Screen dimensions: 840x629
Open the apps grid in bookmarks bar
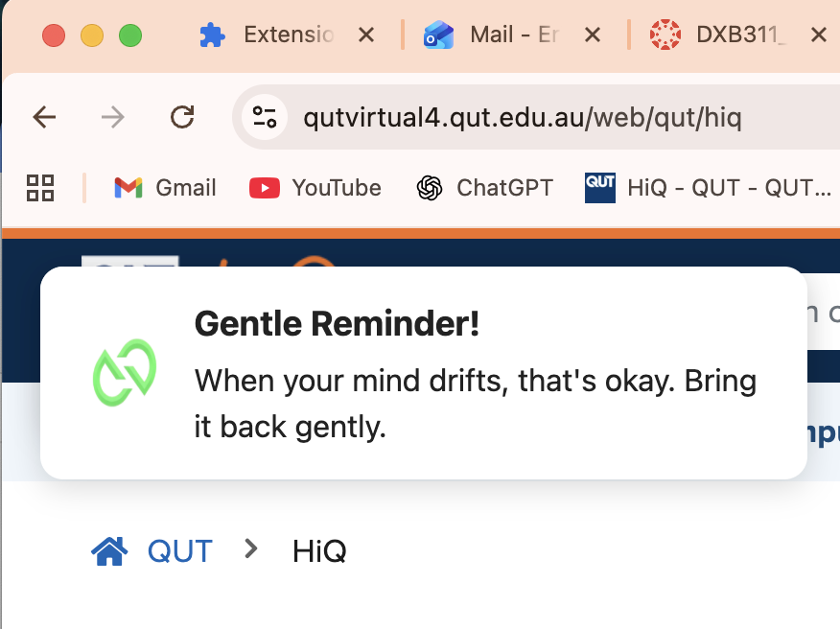(x=40, y=187)
